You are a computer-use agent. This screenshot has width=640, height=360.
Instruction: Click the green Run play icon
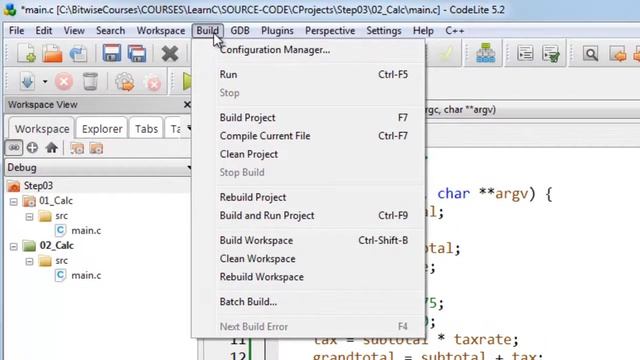point(187,82)
